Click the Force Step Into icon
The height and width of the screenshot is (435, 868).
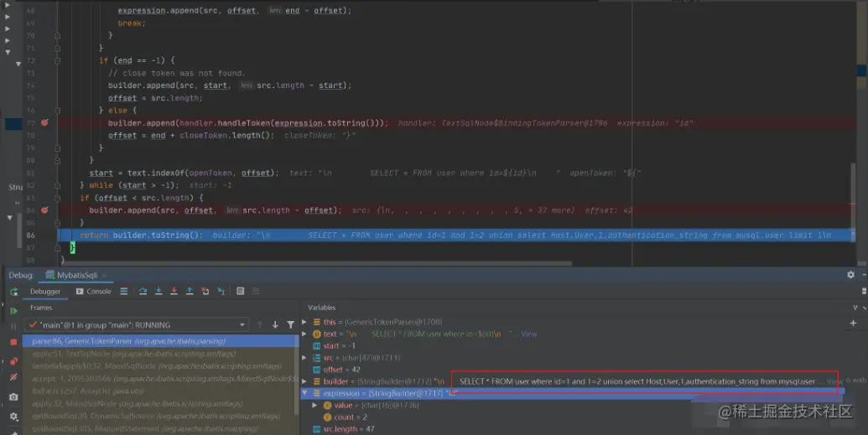point(174,291)
